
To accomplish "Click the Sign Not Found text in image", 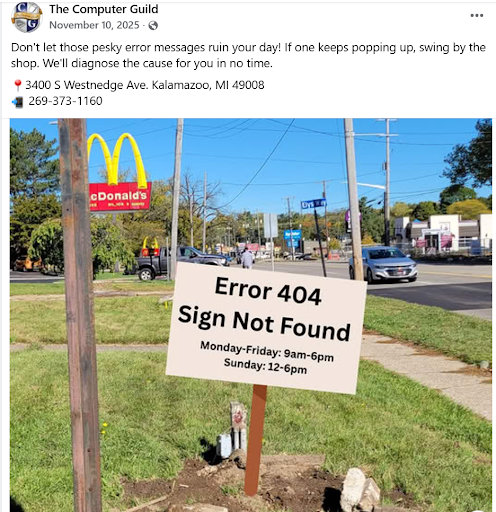I will pyautogui.click(x=264, y=323).
